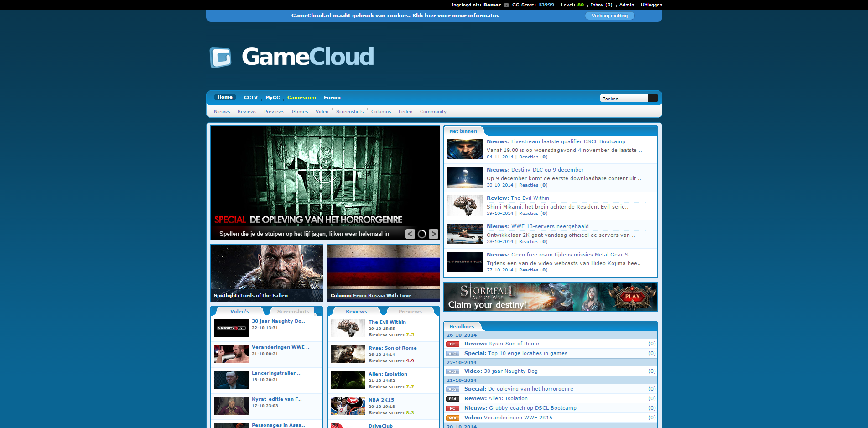Image resolution: width=868 pixels, height=428 pixels.
Task: Open the Leden submenu link
Action: tap(405, 112)
